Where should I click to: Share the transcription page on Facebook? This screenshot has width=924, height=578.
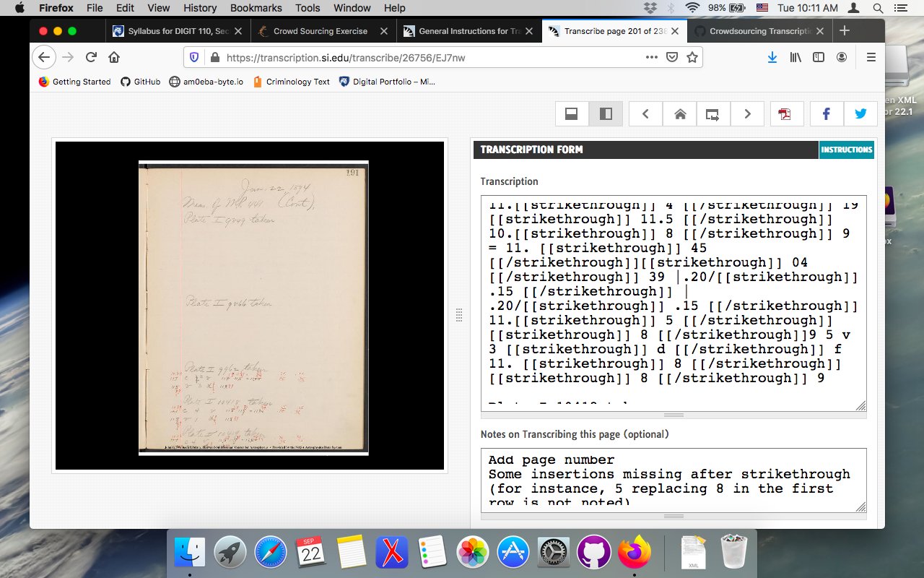825,113
